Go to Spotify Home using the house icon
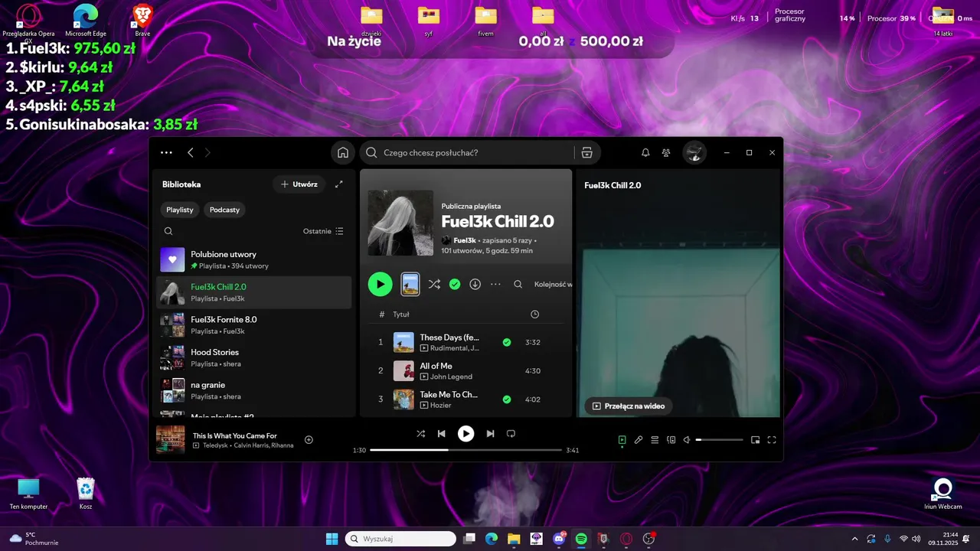This screenshot has height=551, width=980. [x=343, y=152]
